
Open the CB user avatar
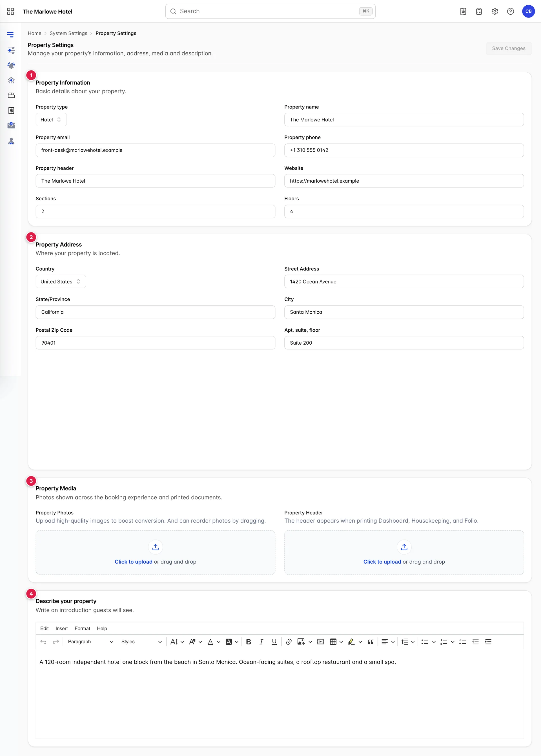coord(528,11)
